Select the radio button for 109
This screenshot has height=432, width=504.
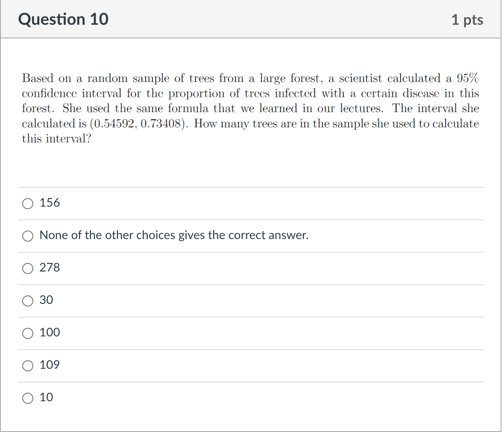point(28,365)
